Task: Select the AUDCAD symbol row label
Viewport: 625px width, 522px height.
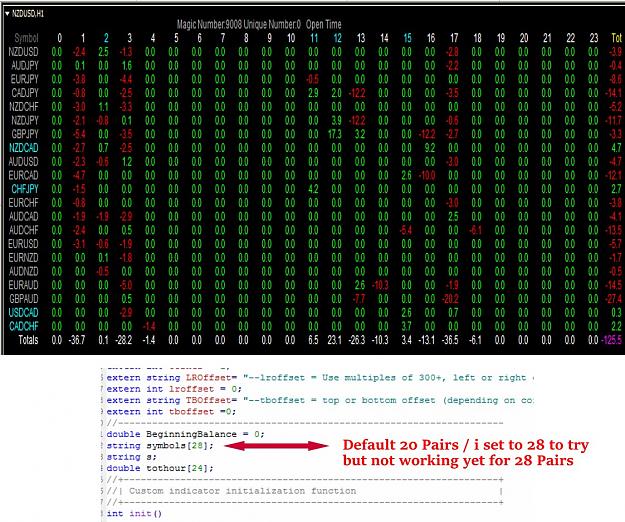Action: (x=24, y=216)
